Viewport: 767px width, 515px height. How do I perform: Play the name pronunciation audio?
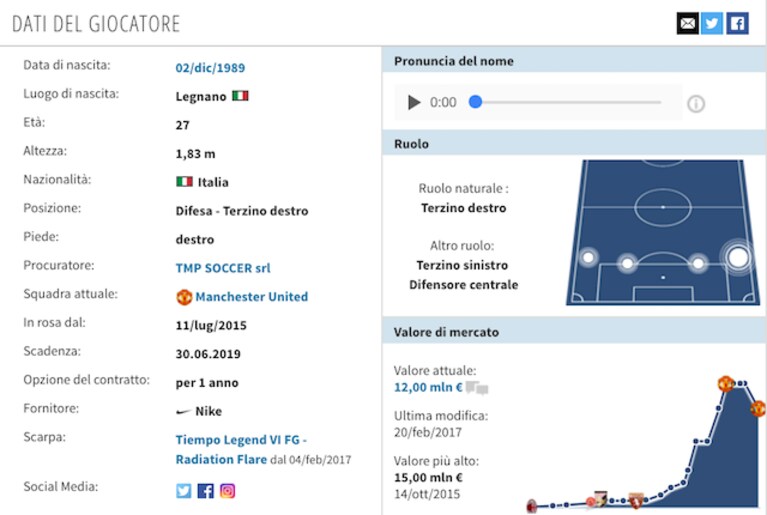414,102
